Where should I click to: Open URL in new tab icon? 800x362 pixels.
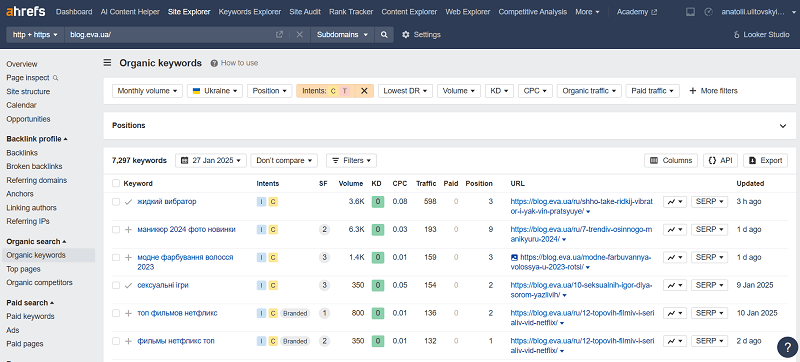279,35
